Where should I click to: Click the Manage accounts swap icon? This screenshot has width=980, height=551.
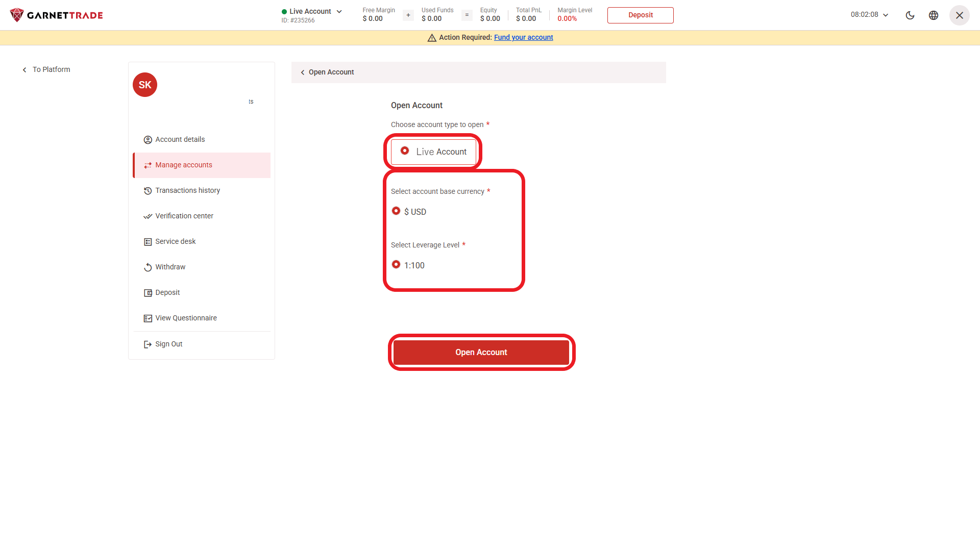coord(148,165)
